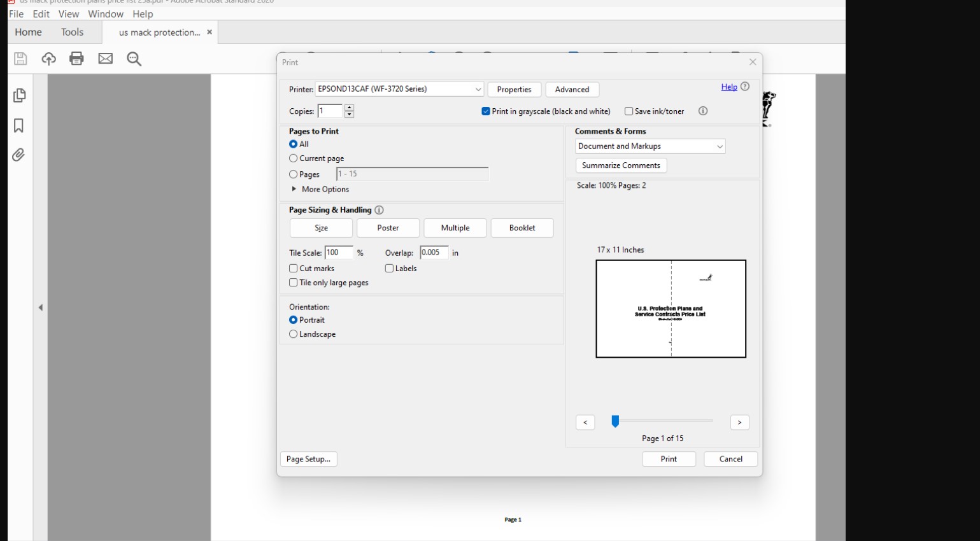980x541 pixels.
Task: Select the Email document envelope icon
Action: point(105,59)
